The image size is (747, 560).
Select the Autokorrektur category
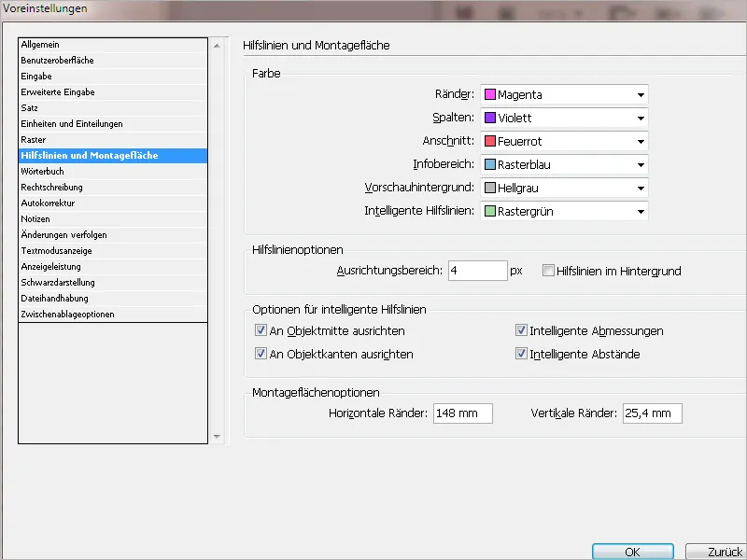point(113,203)
